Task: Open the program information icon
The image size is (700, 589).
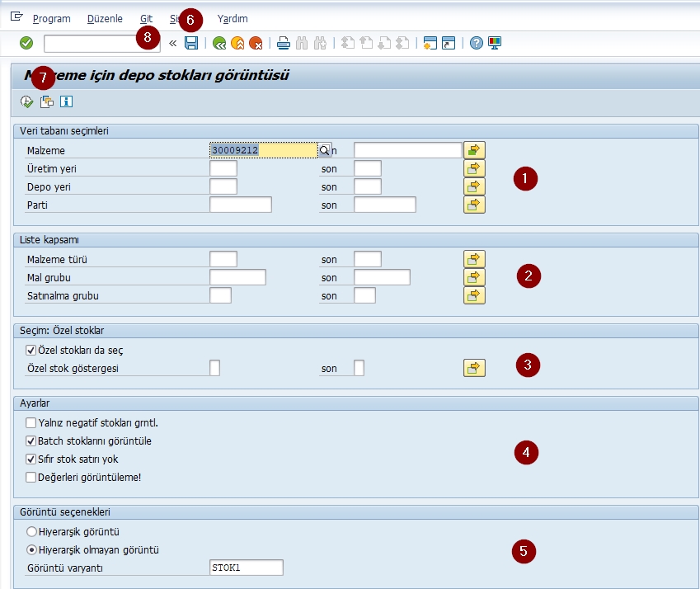Action: tap(67, 101)
